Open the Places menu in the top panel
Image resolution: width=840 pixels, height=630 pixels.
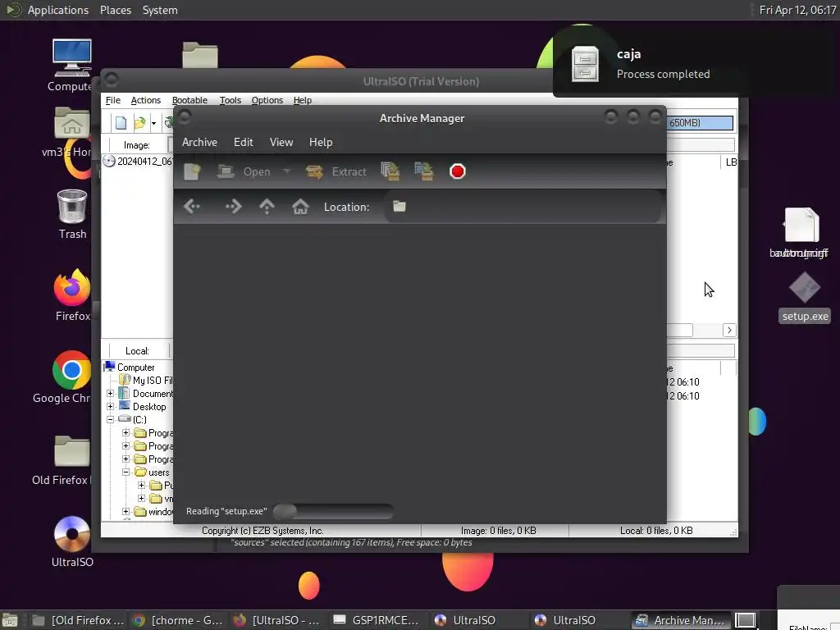[x=115, y=10]
